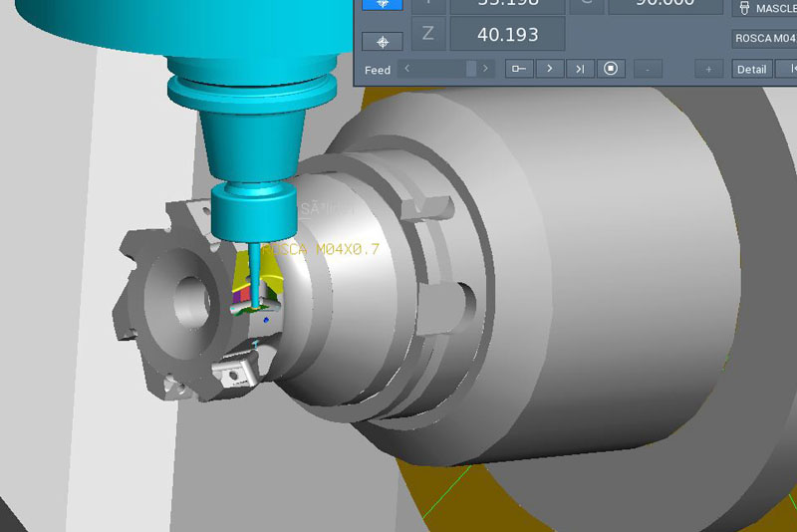Click the MASCLE tool icon button

(x=746, y=8)
